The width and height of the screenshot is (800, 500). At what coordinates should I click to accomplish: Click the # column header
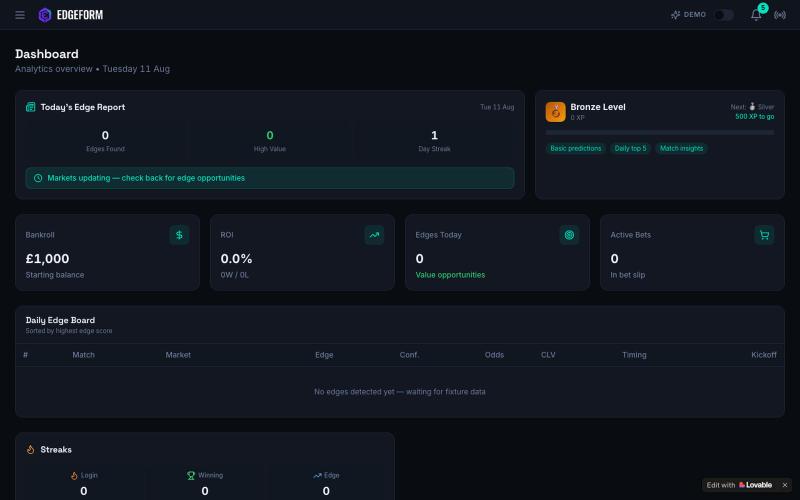[26, 355]
